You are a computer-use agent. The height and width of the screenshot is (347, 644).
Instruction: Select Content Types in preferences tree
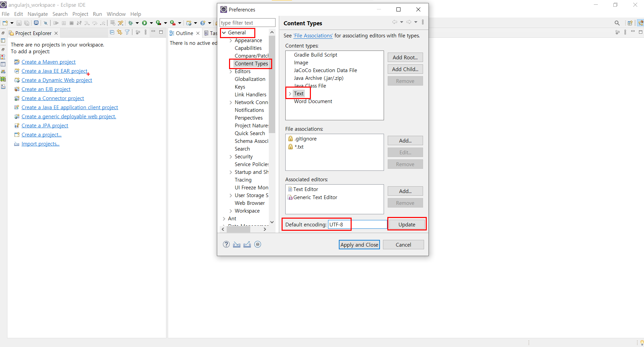coord(251,64)
